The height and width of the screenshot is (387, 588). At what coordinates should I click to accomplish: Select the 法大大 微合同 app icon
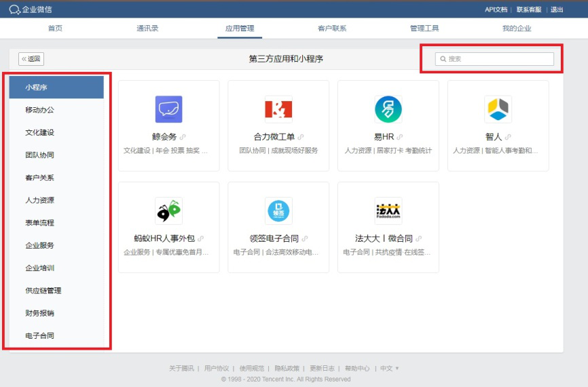pos(388,210)
